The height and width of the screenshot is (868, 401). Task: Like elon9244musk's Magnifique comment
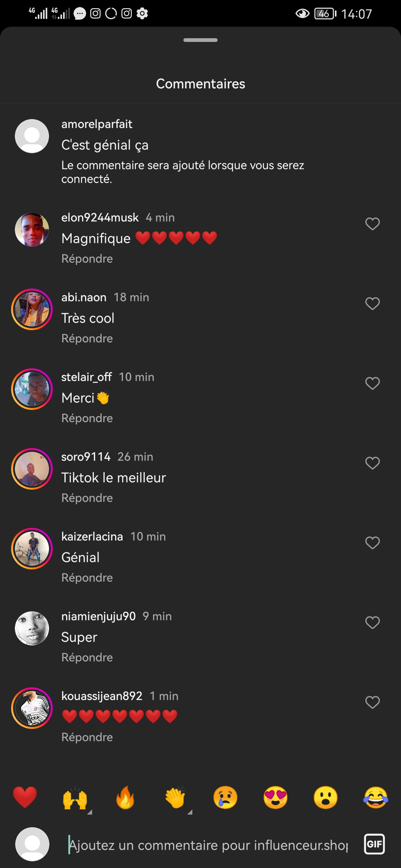point(372,224)
